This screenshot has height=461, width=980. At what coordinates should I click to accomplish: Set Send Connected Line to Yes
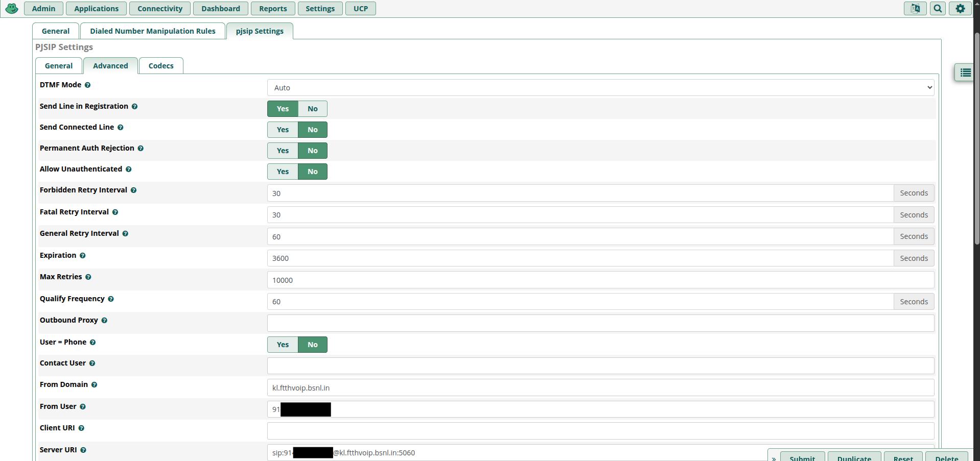[x=283, y=130]
